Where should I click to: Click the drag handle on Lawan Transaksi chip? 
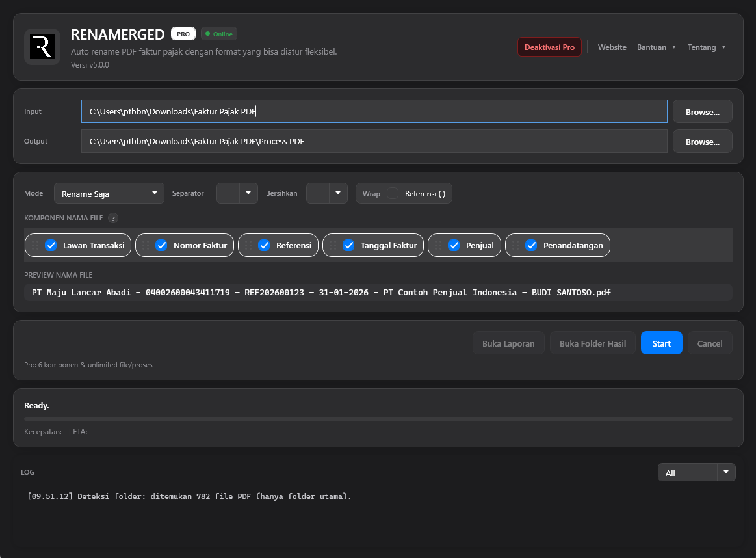[35, 245]
